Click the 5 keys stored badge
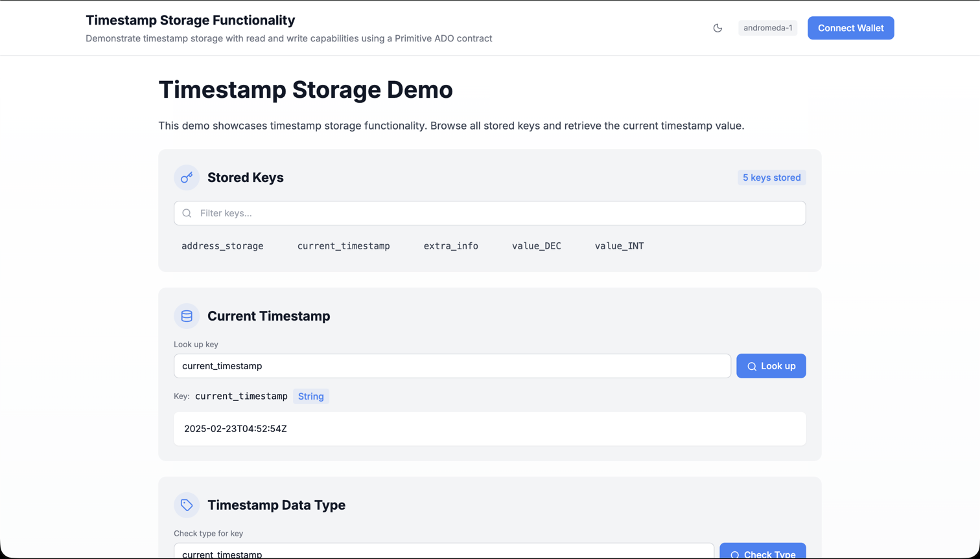This screenshot has width=980, height=559. (771, 177)
